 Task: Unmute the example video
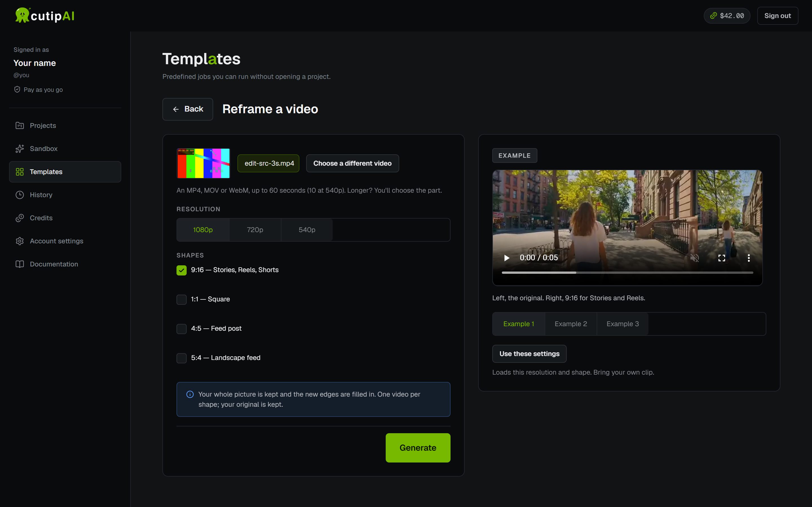[694, 258]
